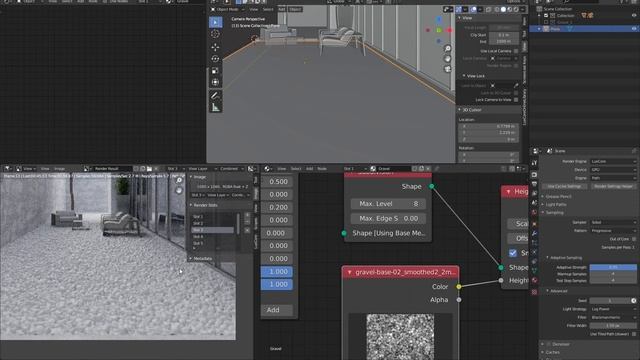Open the Modifier wrench properties tab
640x360 pixels.
pyautogui.click(x=535, y=233)
